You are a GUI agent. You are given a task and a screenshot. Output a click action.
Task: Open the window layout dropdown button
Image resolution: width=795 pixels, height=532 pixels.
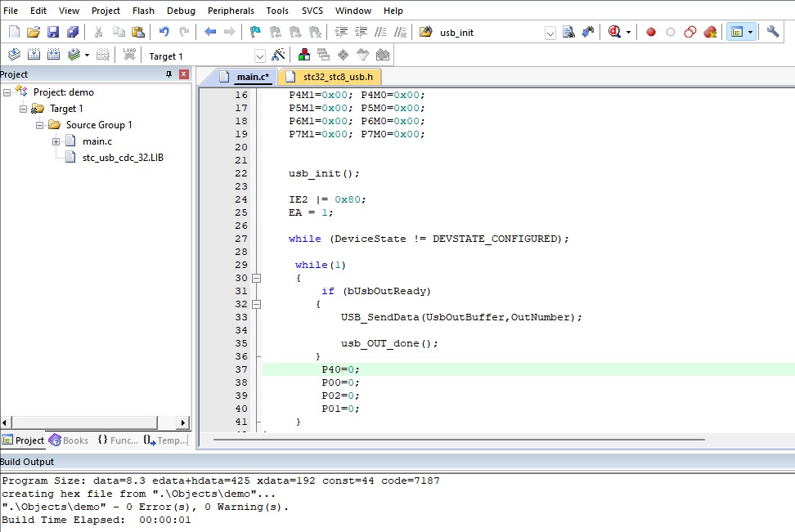[750, 32]
